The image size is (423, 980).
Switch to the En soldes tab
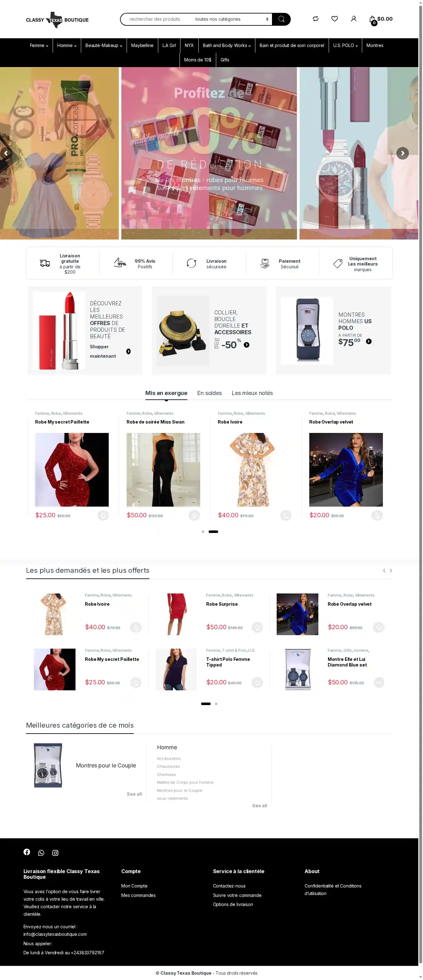(x=209, y=393)
